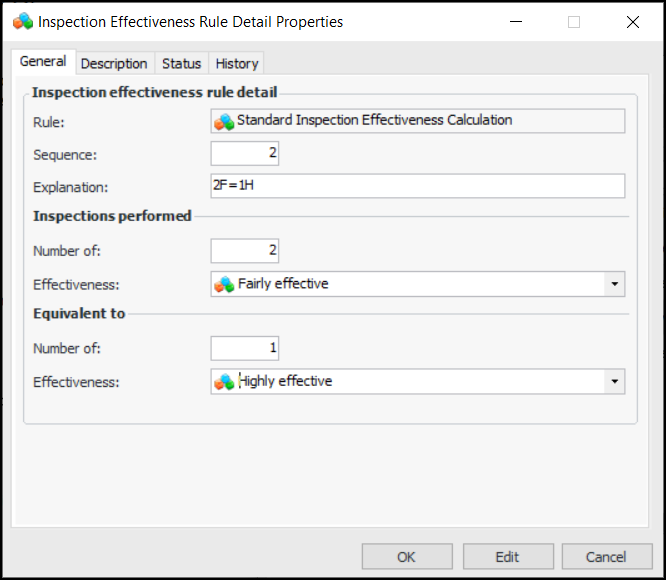
Task: Click the Equivalent to Number of field
Action: [x=245, y=347]
